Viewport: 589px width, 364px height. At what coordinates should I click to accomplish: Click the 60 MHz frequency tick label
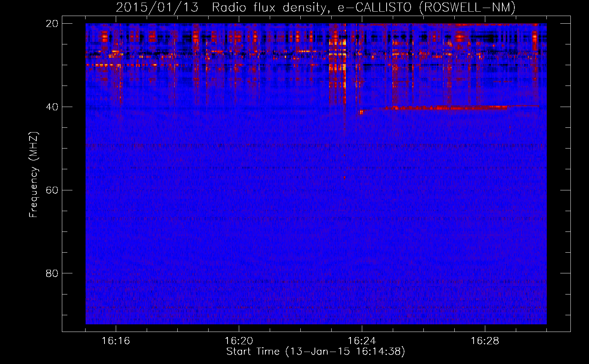52,190
